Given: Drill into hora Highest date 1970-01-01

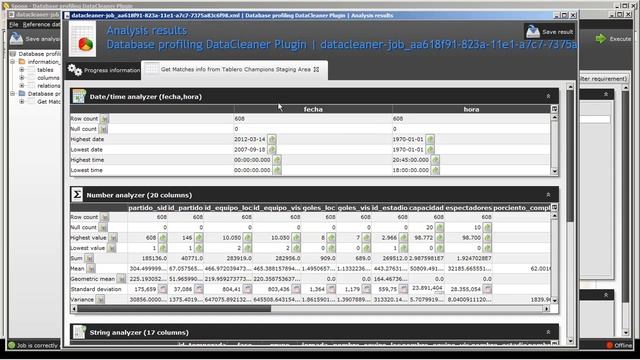Looking at the screenshot, I should click(430, 139).
